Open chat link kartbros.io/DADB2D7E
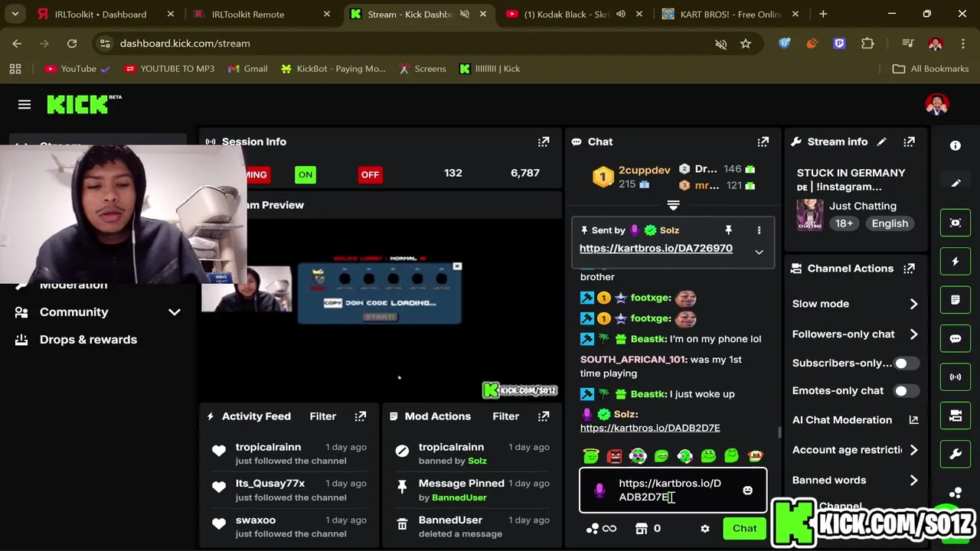Image resolution: width=980 pixels, height=551 pixels. tap(650, 428)
